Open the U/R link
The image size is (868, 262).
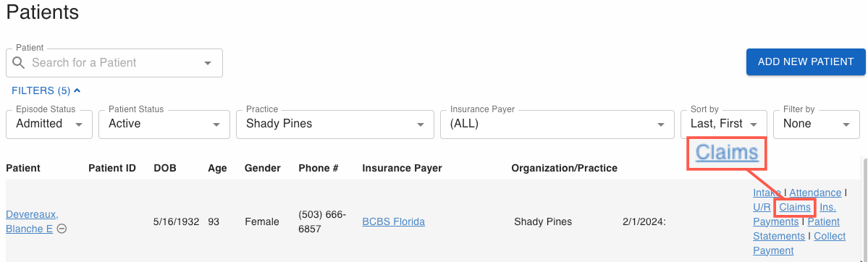coord(761,207)
